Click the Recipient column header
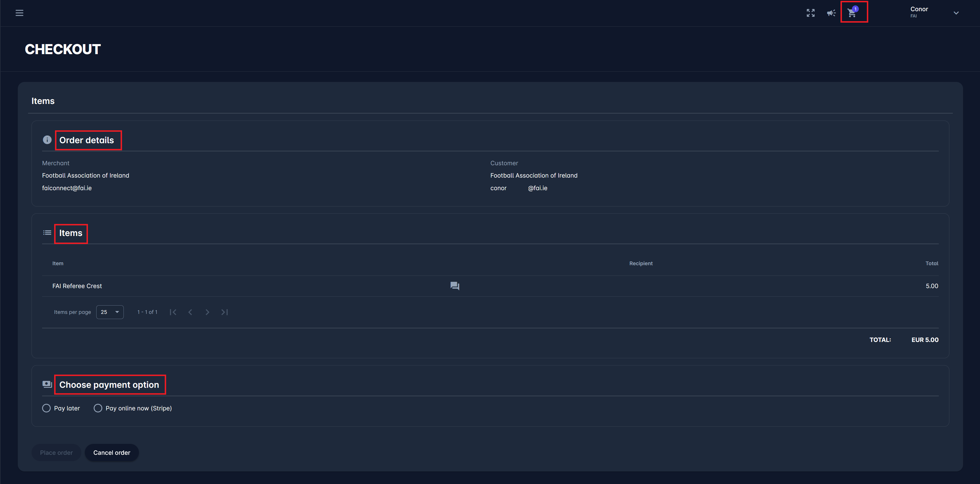Viewport: 980px width, 484px height. [x=641, y=263]
